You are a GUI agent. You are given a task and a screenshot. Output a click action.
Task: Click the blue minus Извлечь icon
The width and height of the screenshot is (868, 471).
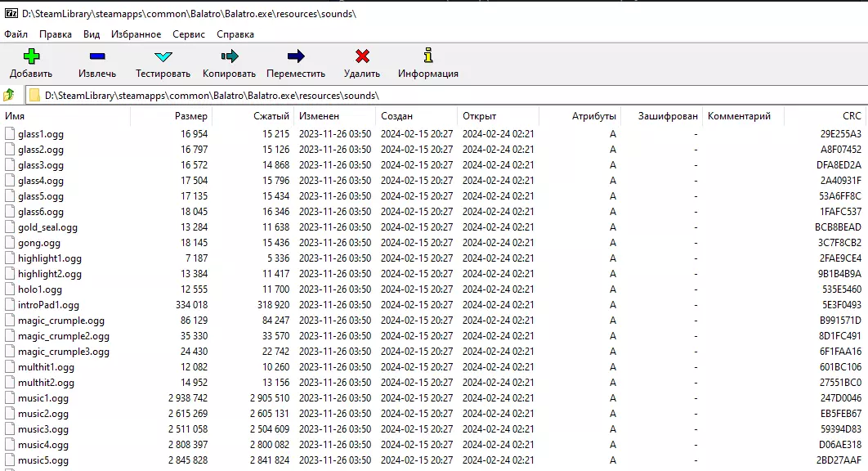(97, 56)
